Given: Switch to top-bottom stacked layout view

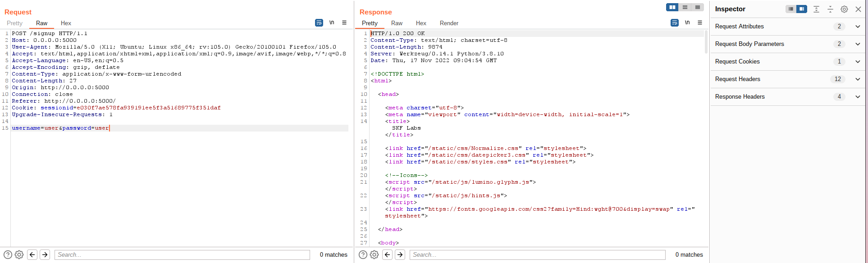Looking at the screenshot, I should [x=685, y=7].
